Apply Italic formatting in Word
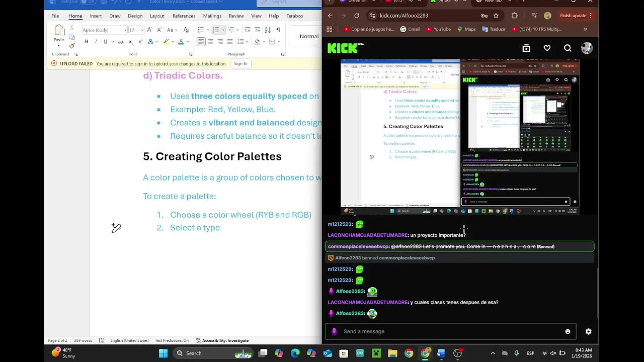Viewport: 644px width, 362px height. point(96,42)
